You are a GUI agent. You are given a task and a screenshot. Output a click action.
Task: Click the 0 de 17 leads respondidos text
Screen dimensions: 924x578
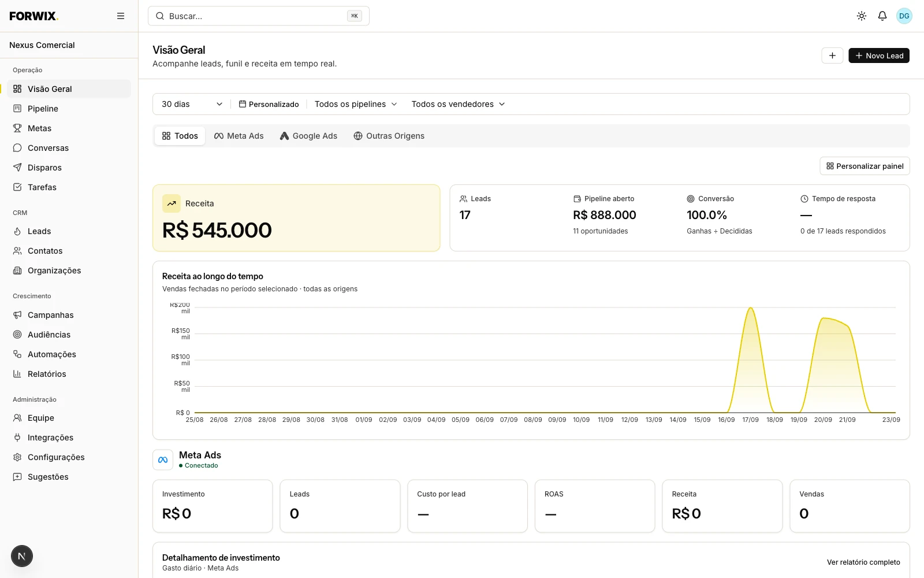(843, 231)
